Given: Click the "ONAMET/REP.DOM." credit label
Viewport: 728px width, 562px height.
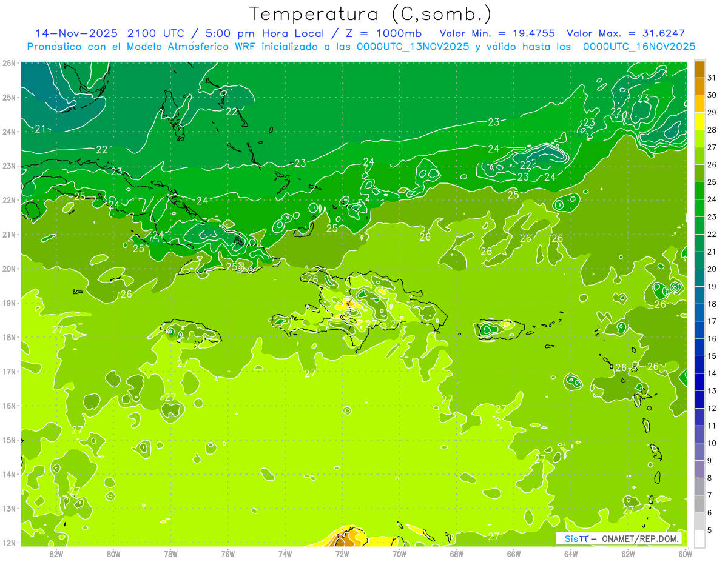Looking at the screenshot, I should click(x=641, y=538).
